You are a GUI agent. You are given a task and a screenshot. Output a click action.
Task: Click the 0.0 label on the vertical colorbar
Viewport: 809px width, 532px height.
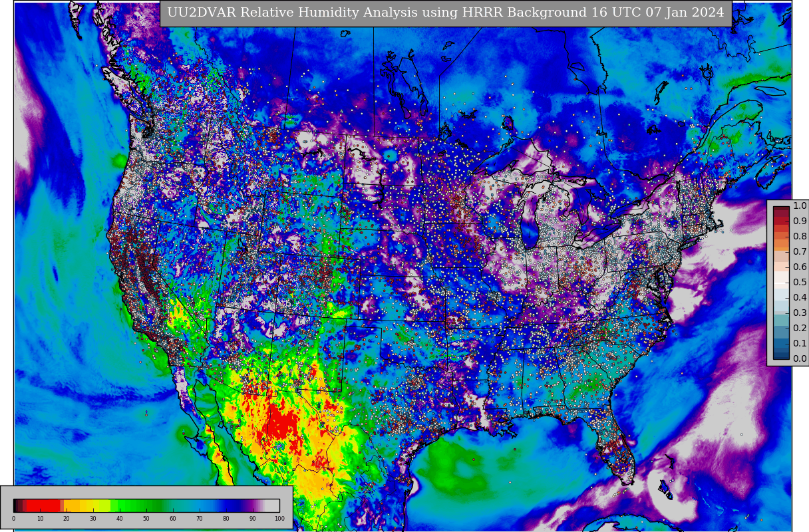point(800,358)
